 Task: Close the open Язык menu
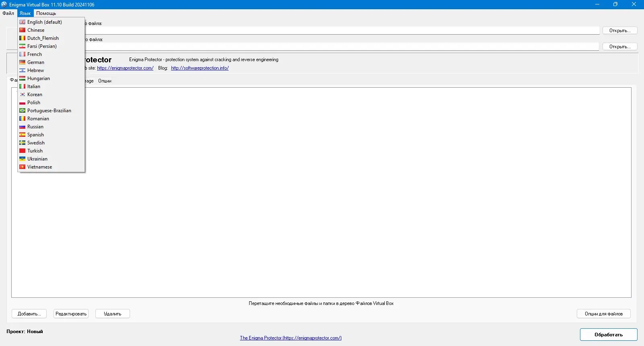(25, 13)
